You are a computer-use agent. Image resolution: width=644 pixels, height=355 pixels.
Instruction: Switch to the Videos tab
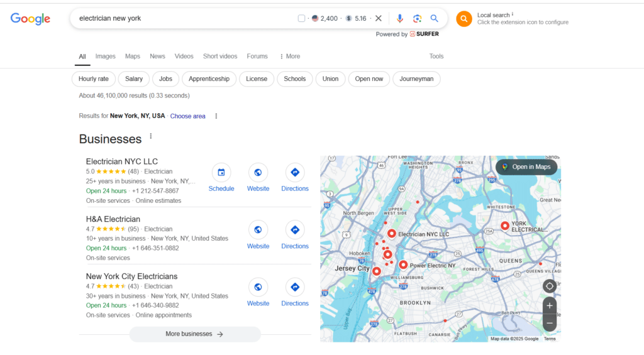click(184, 56)
